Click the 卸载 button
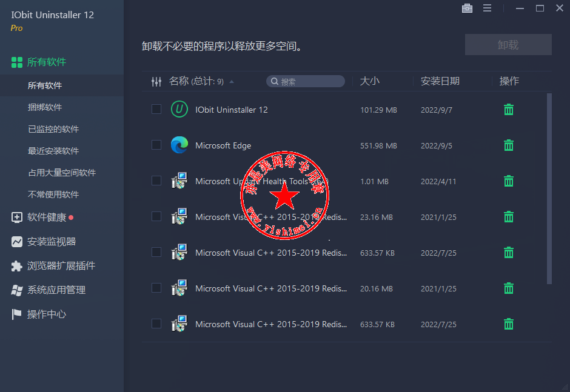 click(x=508, y=45)
